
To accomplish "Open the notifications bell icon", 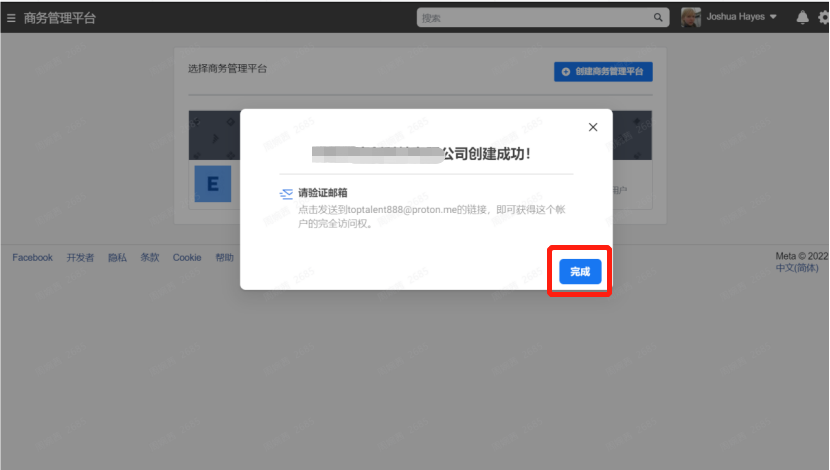I will click(802, 17).
